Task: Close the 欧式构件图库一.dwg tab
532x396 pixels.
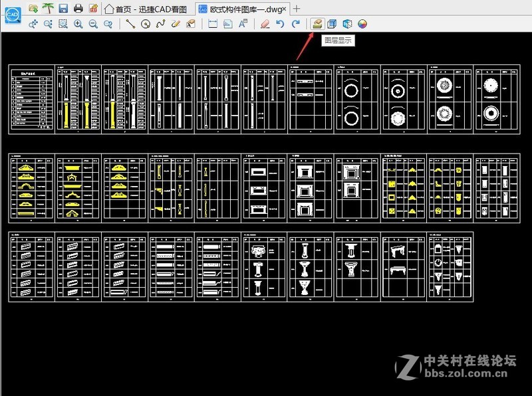Action: click(285, 9)
